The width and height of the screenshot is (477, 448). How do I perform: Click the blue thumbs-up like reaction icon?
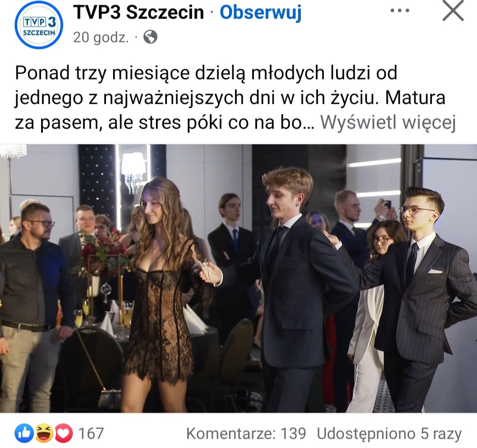[24, 433]
